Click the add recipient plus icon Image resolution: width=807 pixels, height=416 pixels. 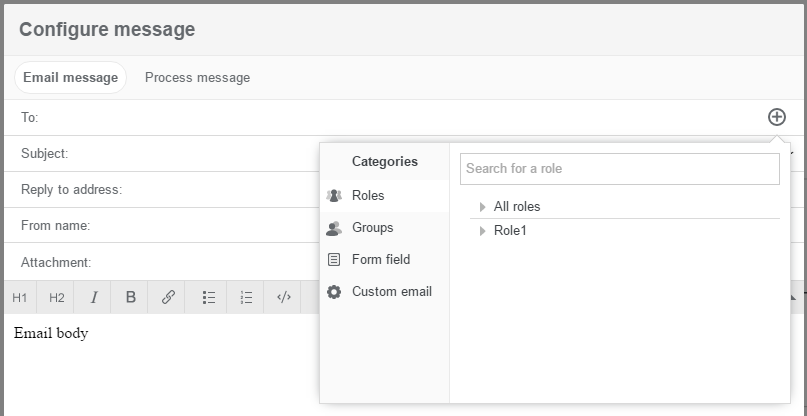776,117
